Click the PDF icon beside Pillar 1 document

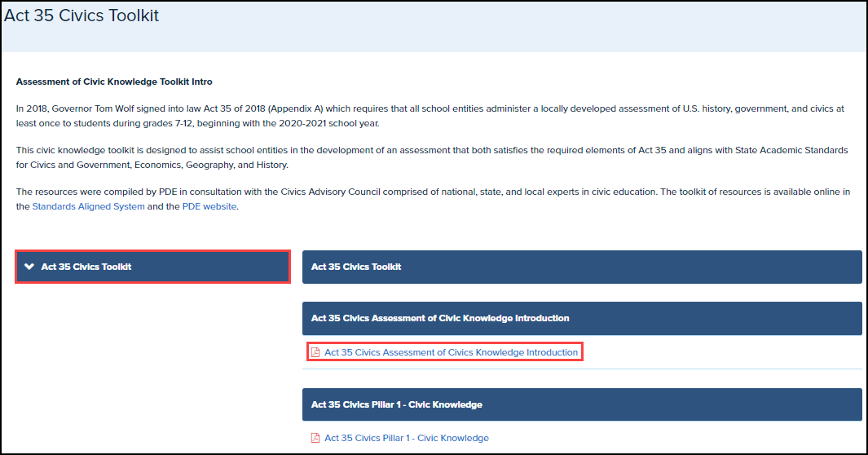[x=316, y=438]
